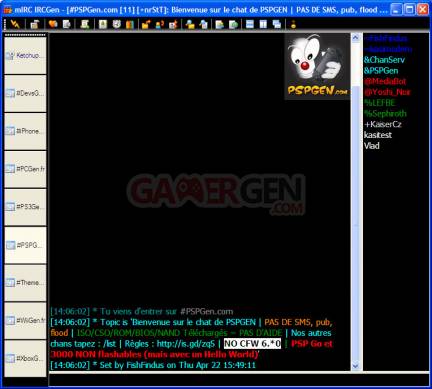
Task: Click the 'NO CFW 6.*0' highlighted text
Action: (x=252, y=343)
